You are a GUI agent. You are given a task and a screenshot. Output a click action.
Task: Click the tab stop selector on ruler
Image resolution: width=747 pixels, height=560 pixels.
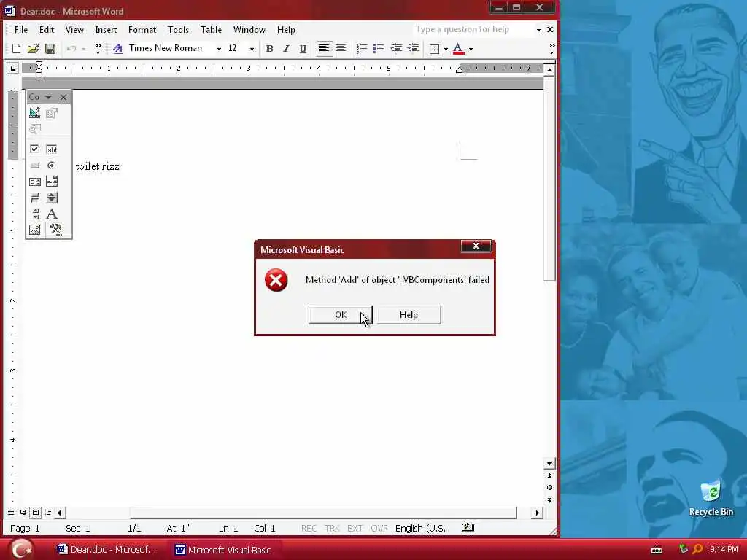tap(13, 69)
